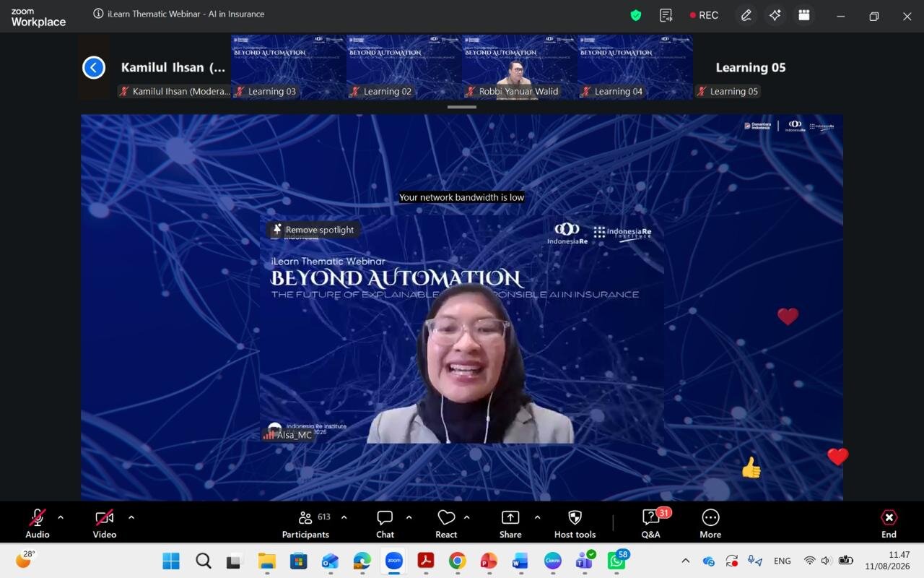Viewport: 924px width, 578px height.
Task: Open the pencil notes icon in title bar
Action: tap(746, 15)
